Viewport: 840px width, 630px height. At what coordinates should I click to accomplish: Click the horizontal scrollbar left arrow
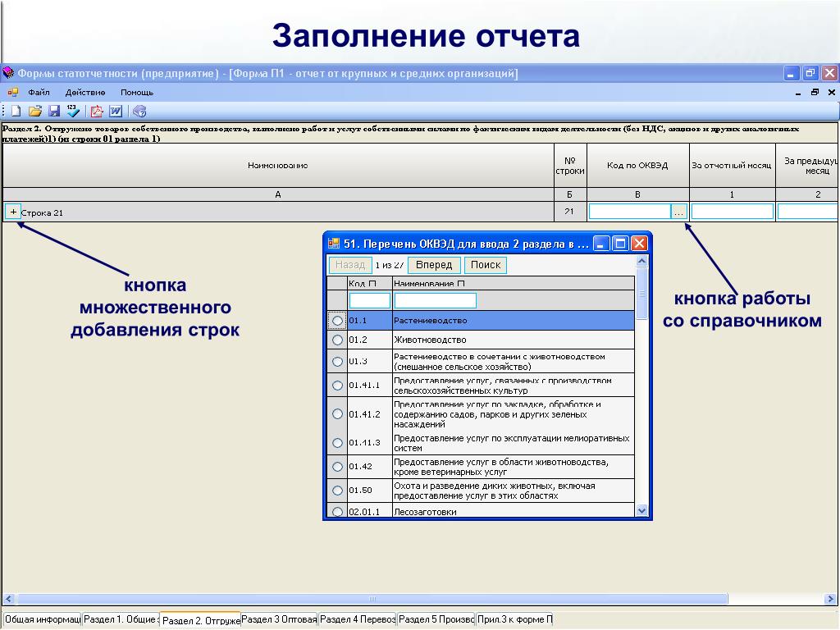[8, 598]
